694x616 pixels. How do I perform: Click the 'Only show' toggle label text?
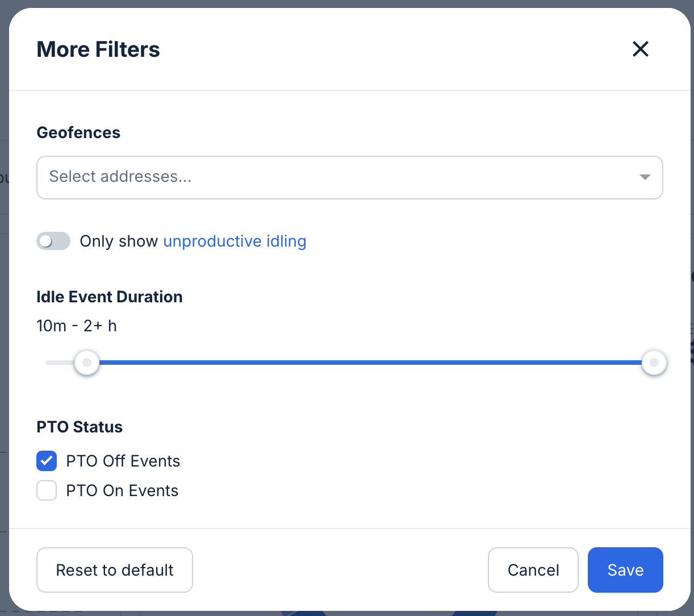tap(119, 242)
